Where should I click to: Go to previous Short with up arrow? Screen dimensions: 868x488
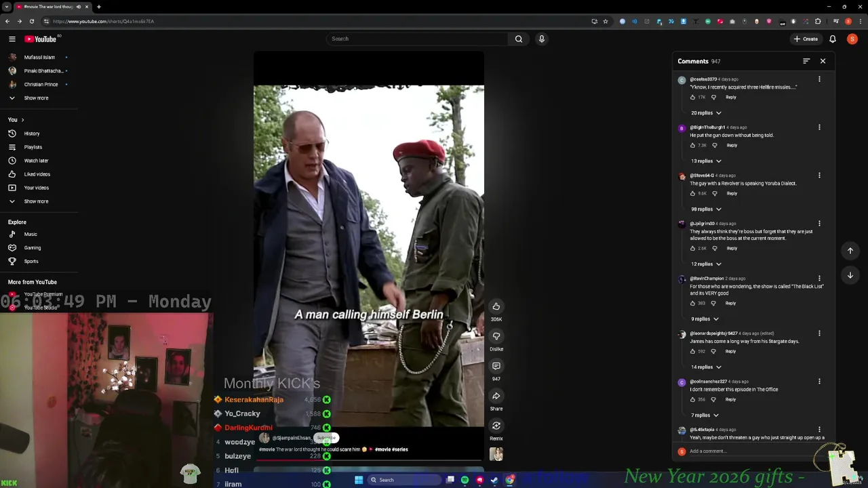(x=850, y=251)
